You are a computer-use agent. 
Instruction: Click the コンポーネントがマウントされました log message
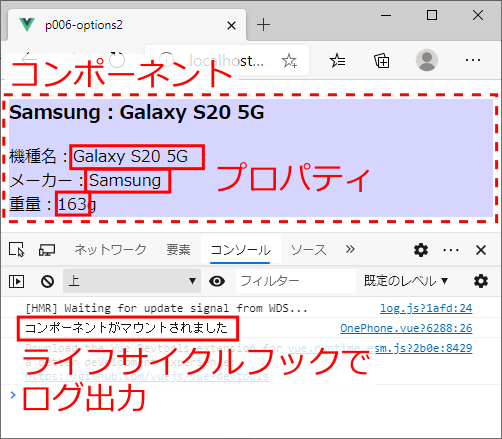pos(126,328)
